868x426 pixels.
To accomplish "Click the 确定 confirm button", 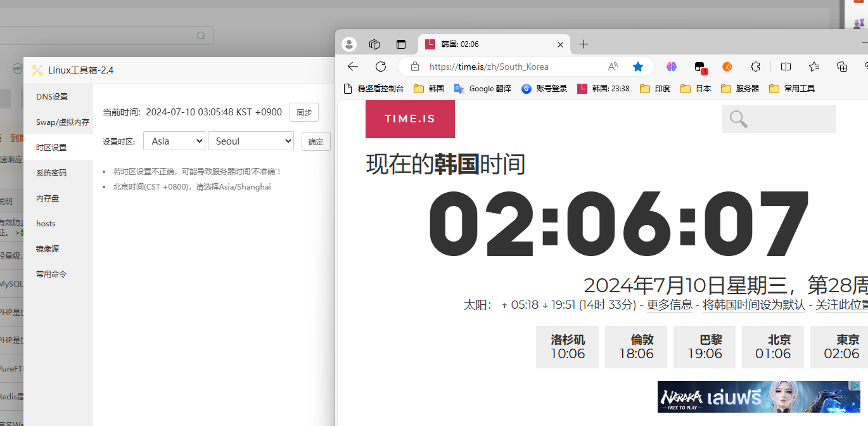I will coord(316,141).
